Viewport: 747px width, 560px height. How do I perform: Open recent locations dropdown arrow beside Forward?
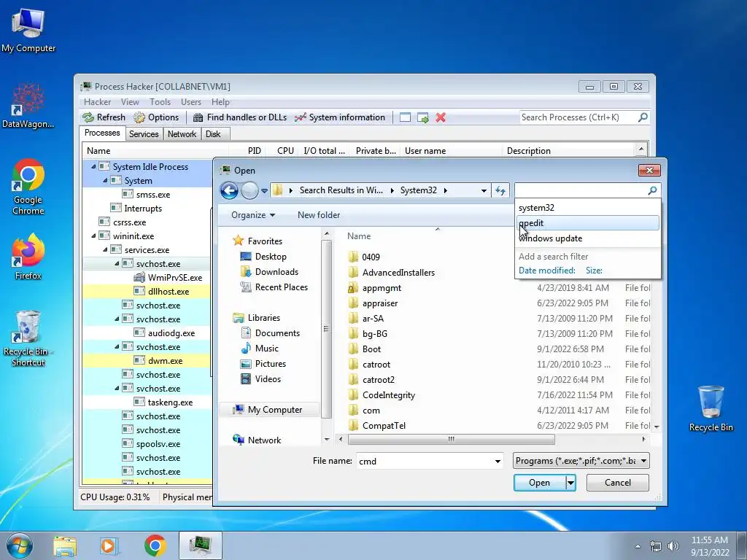264,191
